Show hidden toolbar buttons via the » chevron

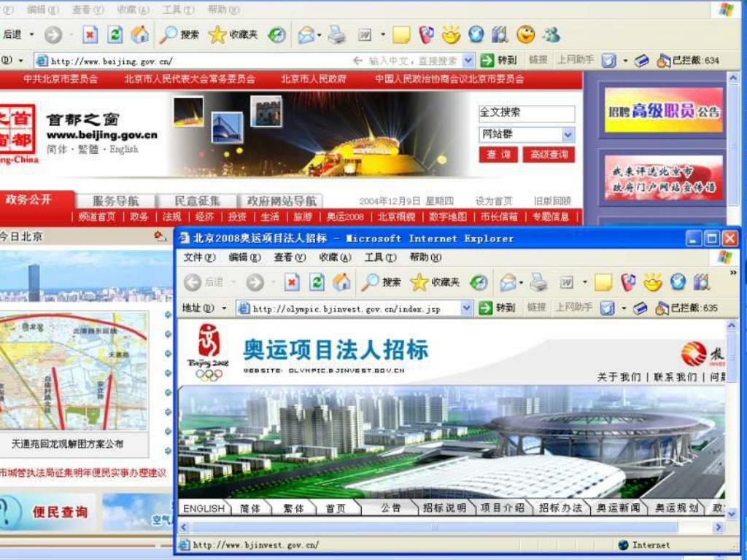733,273
